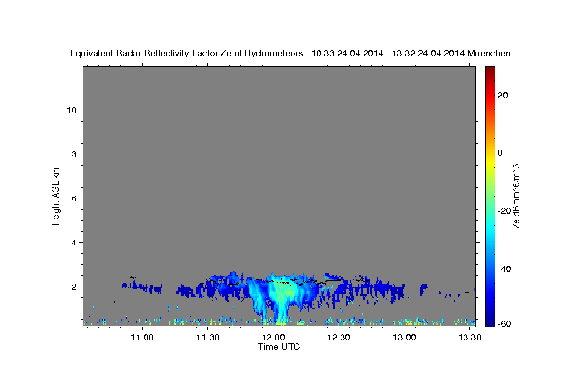
Task: Click the colorbar label '-20'
Action: click(x=504, y=211)
